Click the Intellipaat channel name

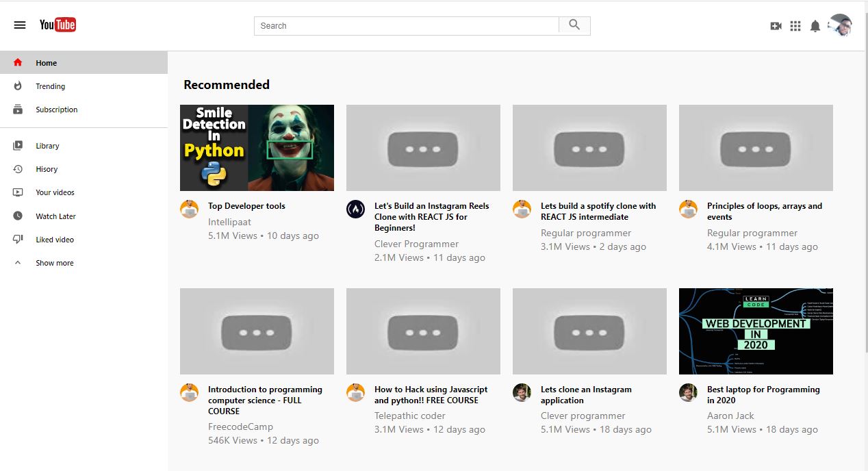point(229,222)
